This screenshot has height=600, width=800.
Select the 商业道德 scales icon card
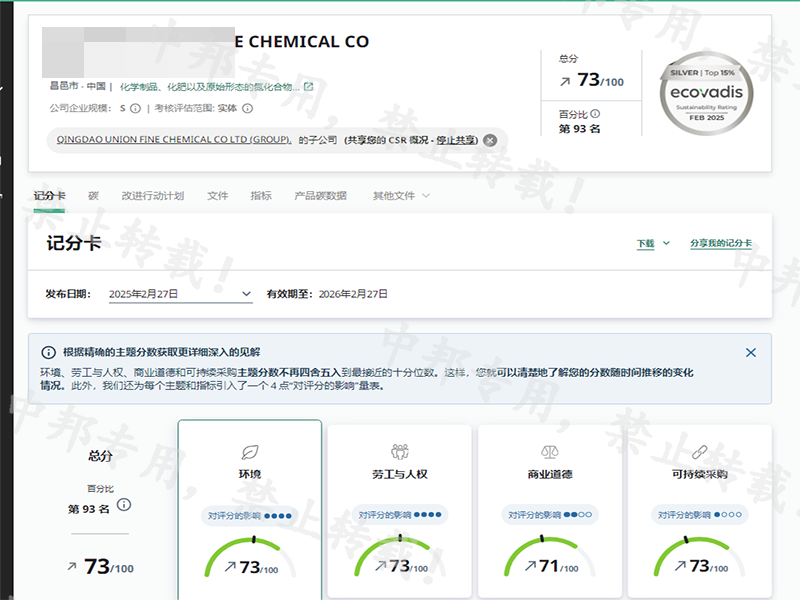coord(549,453)
